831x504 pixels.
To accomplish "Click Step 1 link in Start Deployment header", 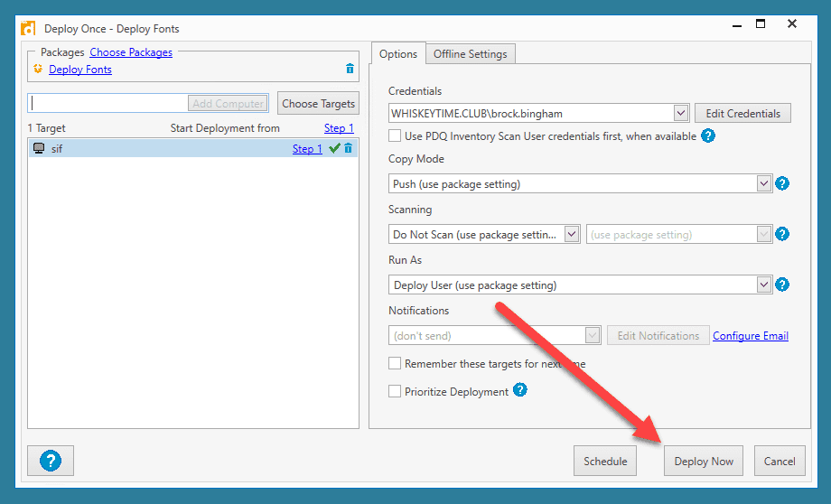I will (x=339, y=128).
